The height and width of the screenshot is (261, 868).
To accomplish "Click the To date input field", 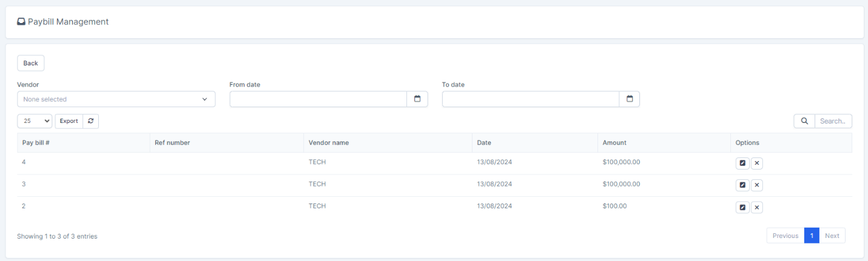I will click(531, 99).
